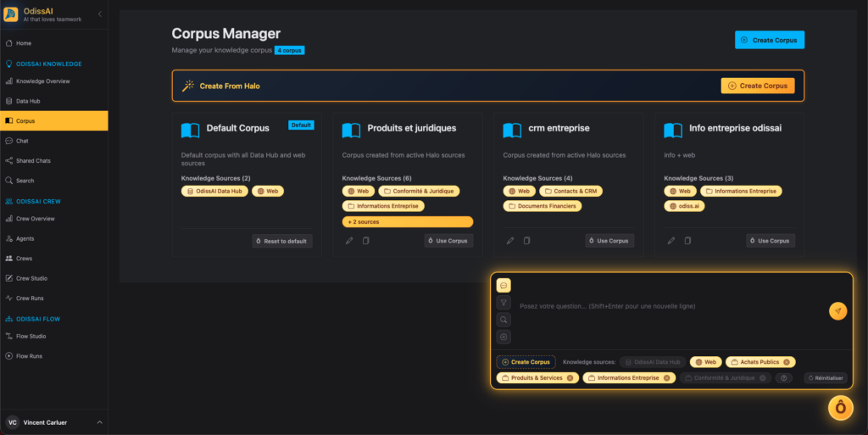Expand the '+ 2 sources' list
868x435 pixels.
click(408, 222)
